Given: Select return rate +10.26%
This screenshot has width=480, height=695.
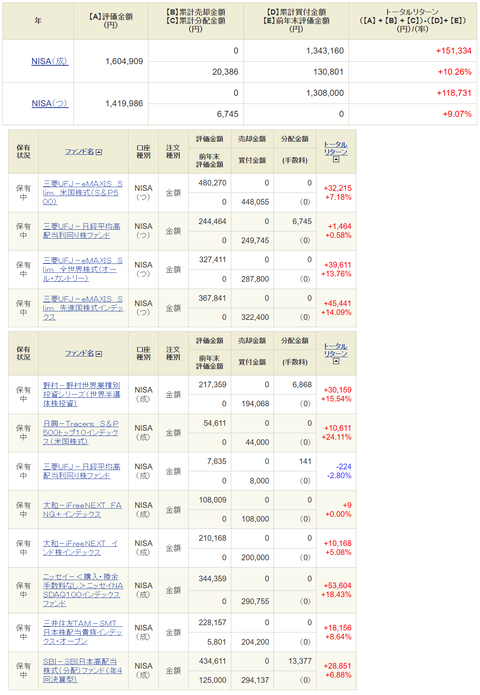Looking at the screenshot, I should [455, 72].
